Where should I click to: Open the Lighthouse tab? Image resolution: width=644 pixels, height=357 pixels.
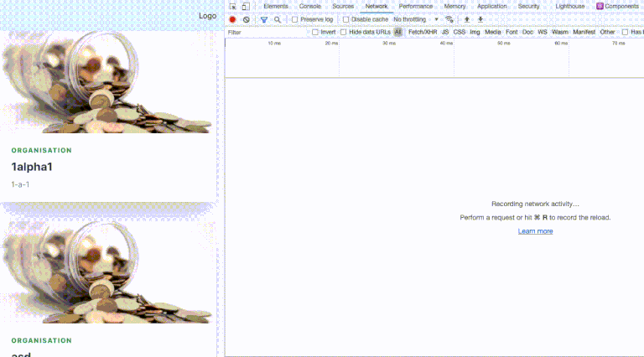tap(569, 6)
